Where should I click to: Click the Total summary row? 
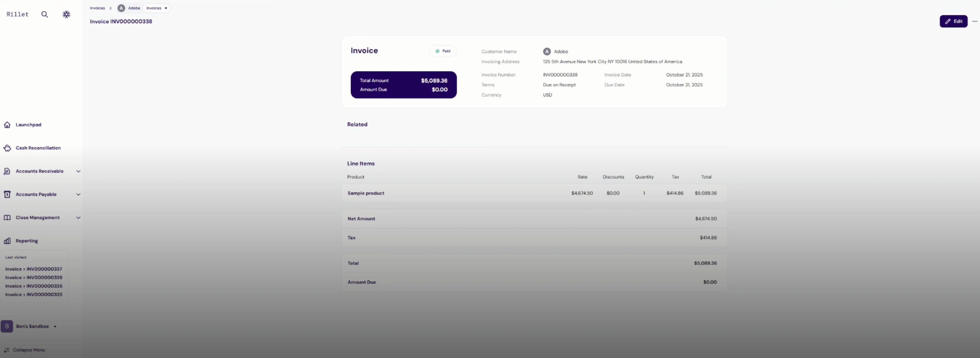pyautogui.click(x=534, y=263)
